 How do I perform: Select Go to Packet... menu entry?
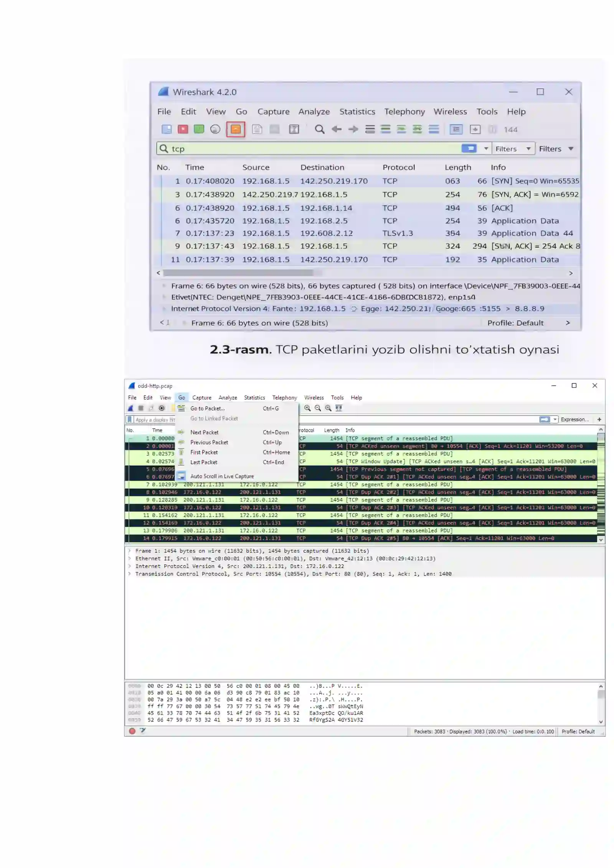[207, 408]
